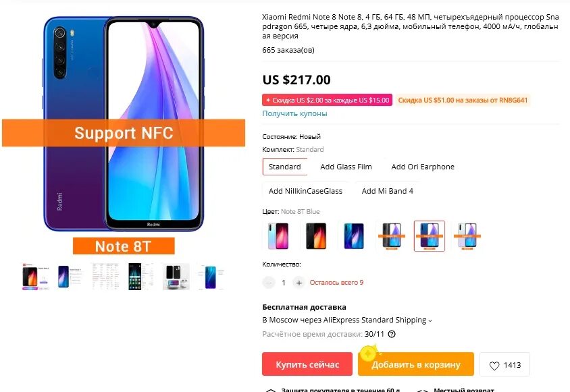
Task: Click the US $2.00 discount coupon badge
Action: (327, 101)
